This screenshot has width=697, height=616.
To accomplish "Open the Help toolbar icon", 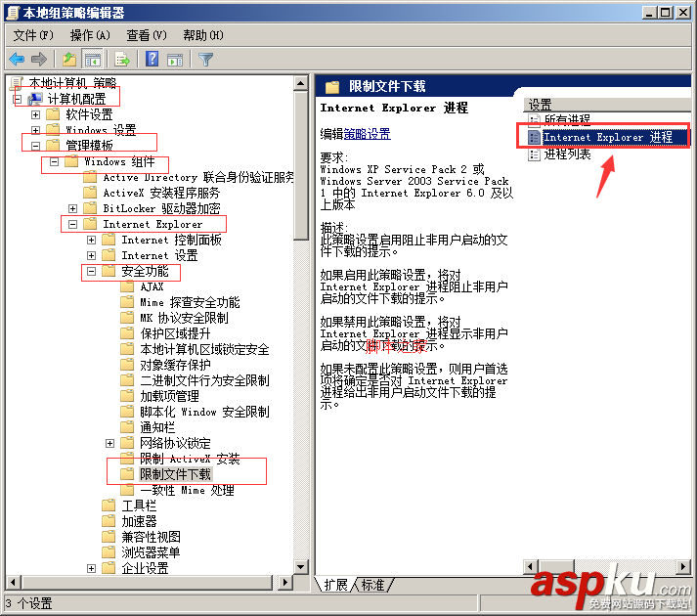I will coord(152,59).
